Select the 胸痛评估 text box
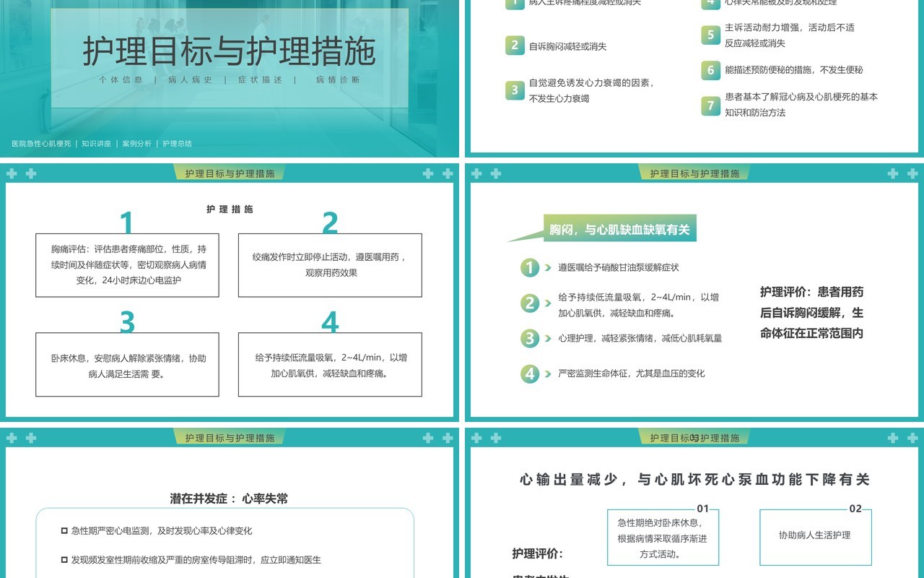924x578 pixels. [127, 265]
